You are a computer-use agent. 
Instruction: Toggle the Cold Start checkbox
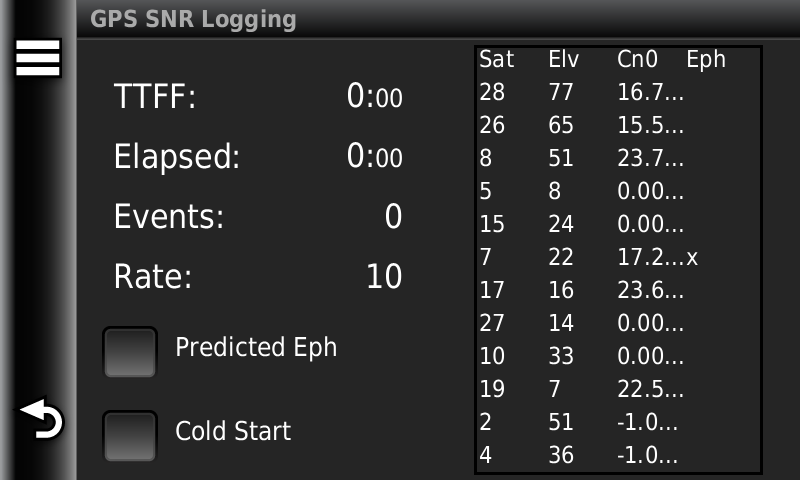click(130, 436)
